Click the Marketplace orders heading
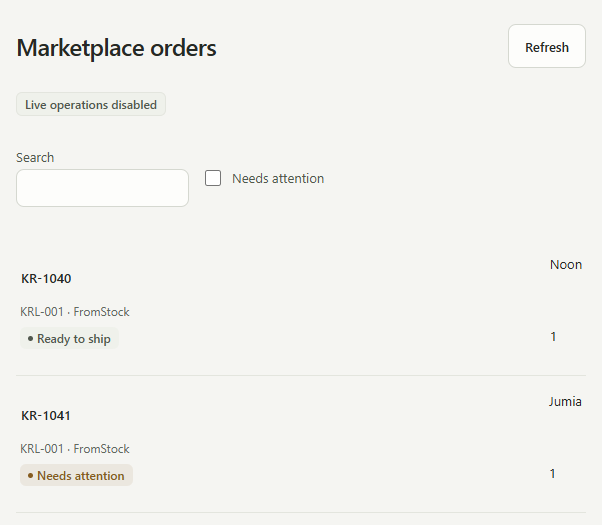 [116, 48]
